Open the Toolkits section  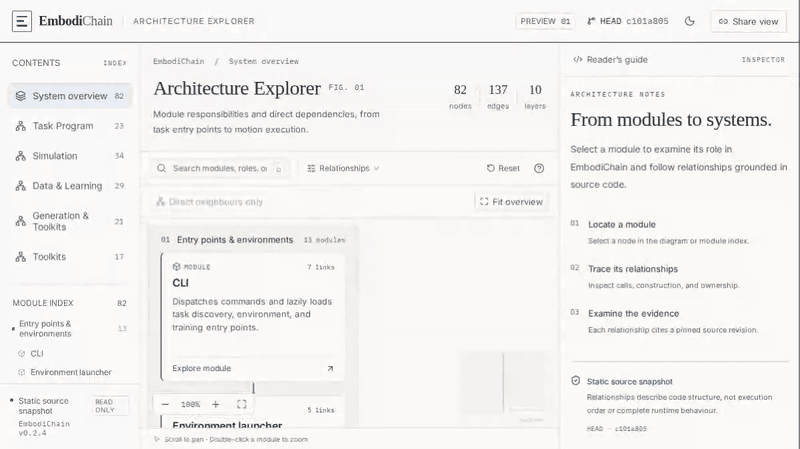pos(70,257)
